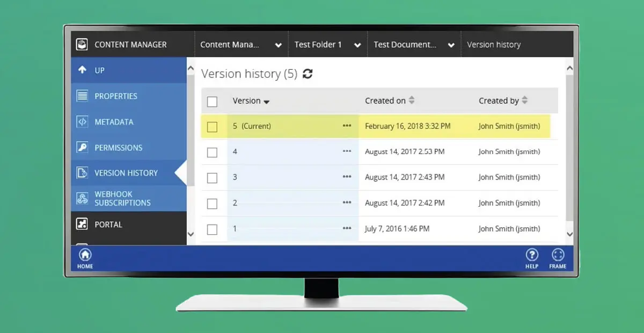The width and height of the screenshot is (644, 333).
Task: Open the Content Manager breadcrumb dropdown
Action: [x=279, y=45]
